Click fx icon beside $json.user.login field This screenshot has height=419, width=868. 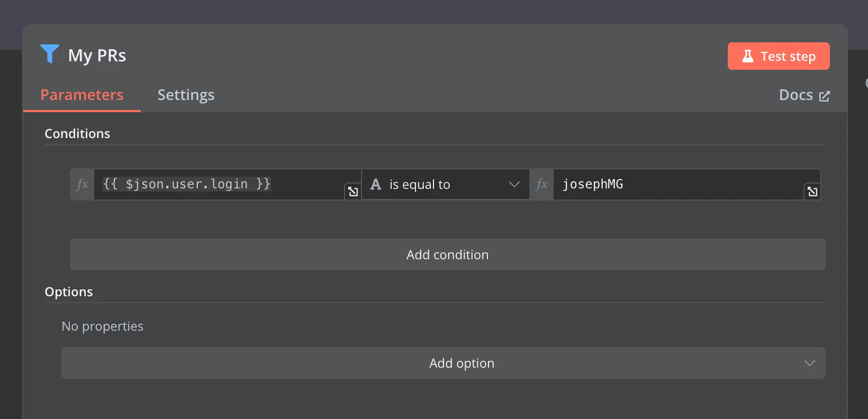(x=82, y=184)
